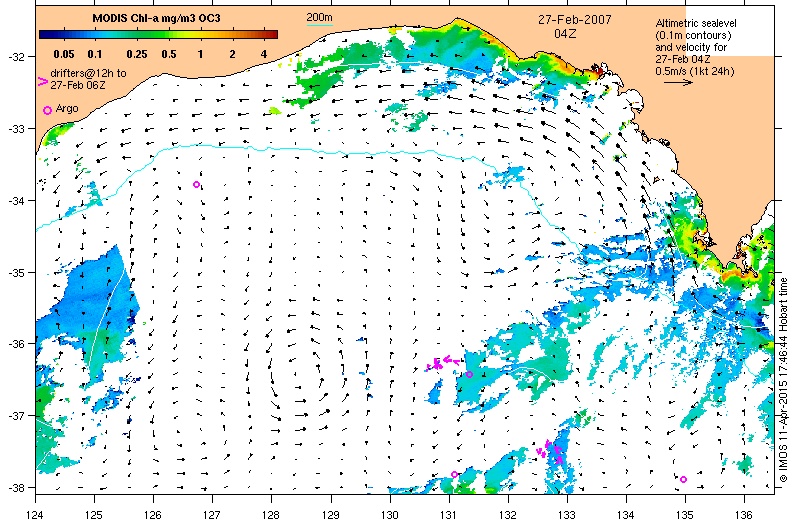Image resolution: width=800 pixels, height=520 pixels.
Task: Click the chlorophyll colour scale bar
Action: 159,35
